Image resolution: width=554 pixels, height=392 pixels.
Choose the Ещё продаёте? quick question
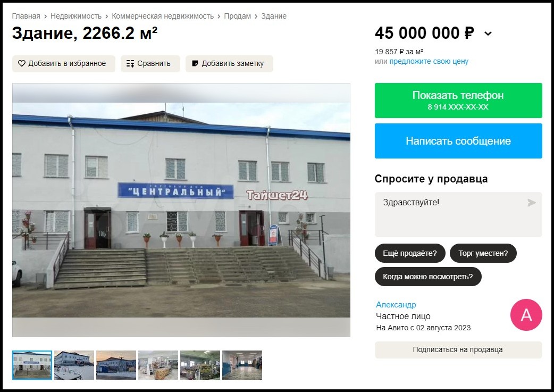click(410, 253)
